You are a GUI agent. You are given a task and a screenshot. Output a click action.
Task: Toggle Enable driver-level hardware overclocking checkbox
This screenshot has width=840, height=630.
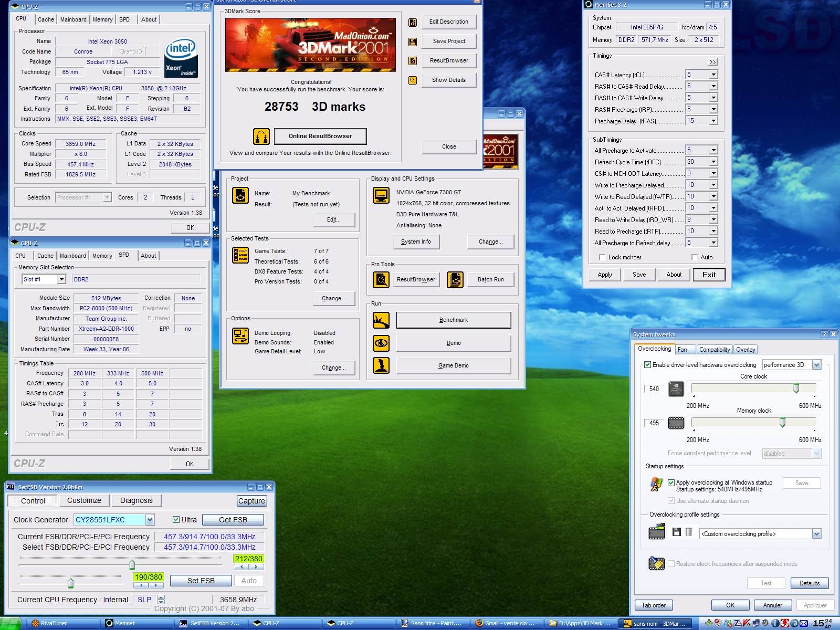point(647,365)
